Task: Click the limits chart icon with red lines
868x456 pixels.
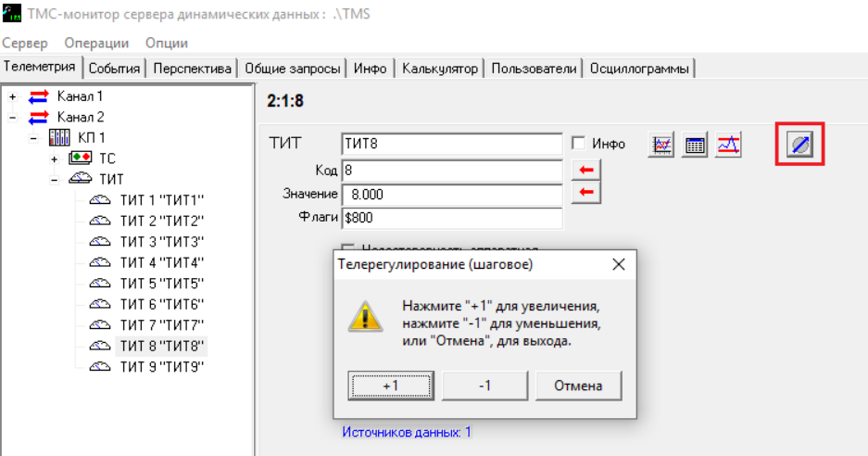Action: tap(728, 145)
